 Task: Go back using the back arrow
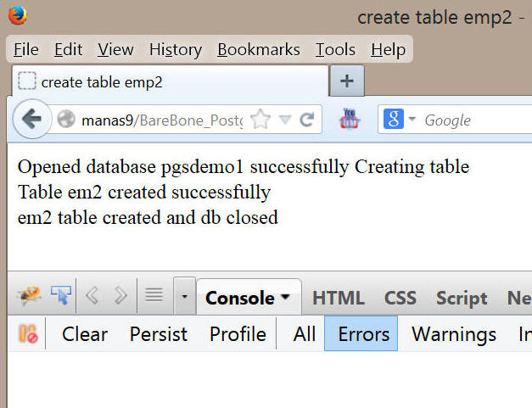(32, 120)
